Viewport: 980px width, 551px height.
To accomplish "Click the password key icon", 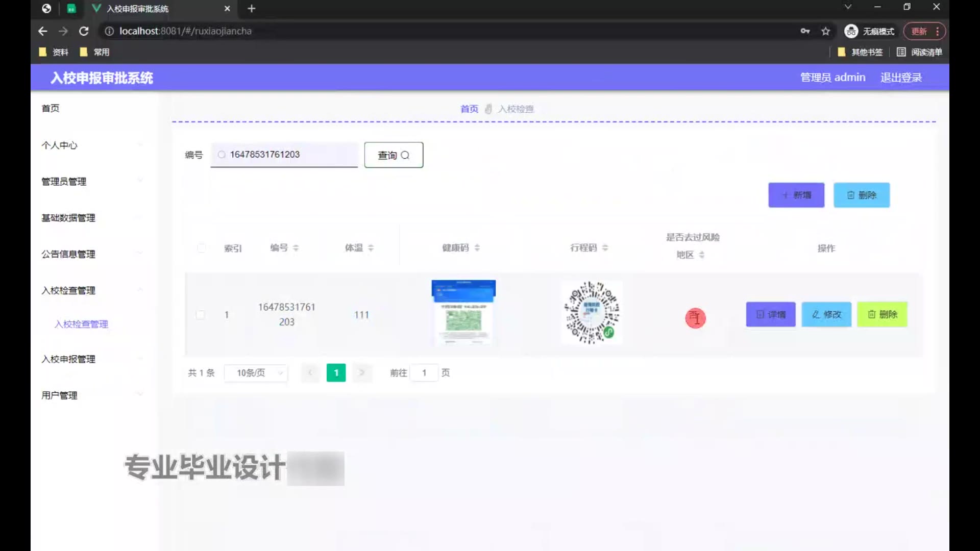I will [805, 31].
